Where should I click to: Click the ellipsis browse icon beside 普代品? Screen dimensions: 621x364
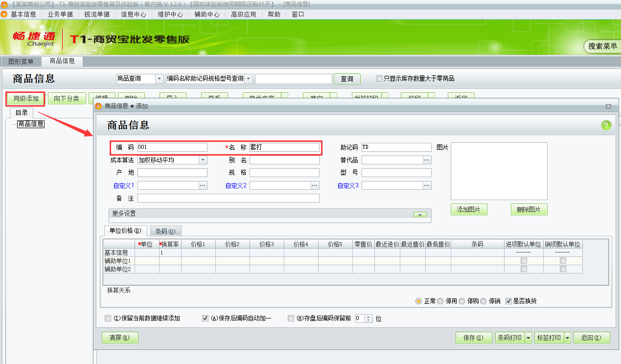[x=426, y=159]
